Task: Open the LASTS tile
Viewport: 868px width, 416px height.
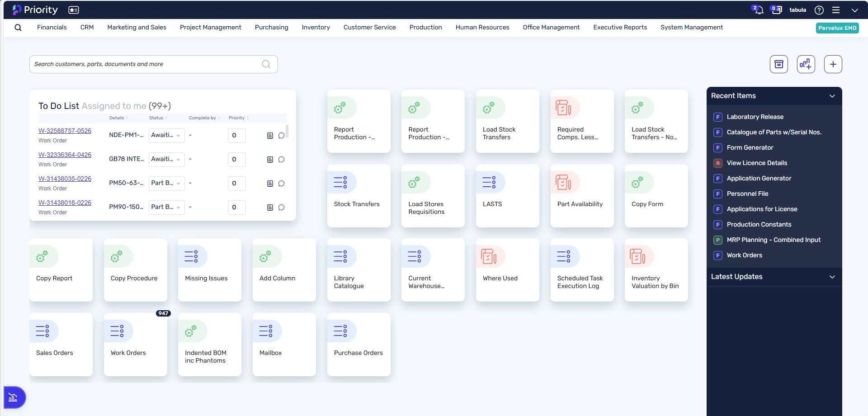Action: [508, 196]
